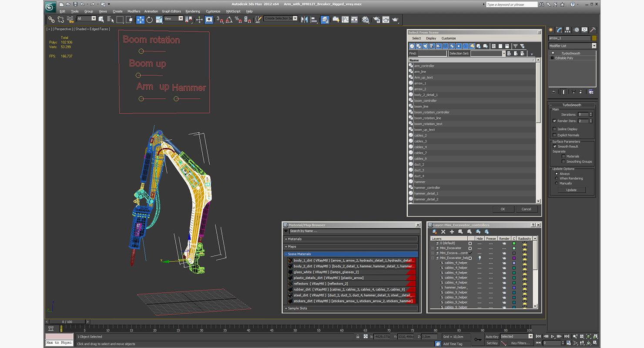Click the Render Setup icon
This screenshot has width=644, height=348.
(x=376, y=20)
